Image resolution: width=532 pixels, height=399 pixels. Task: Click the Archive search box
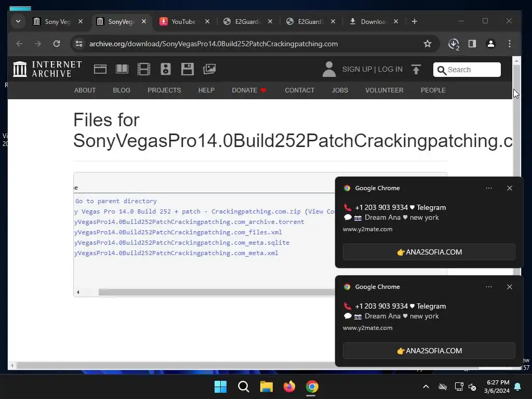point(467,70)
